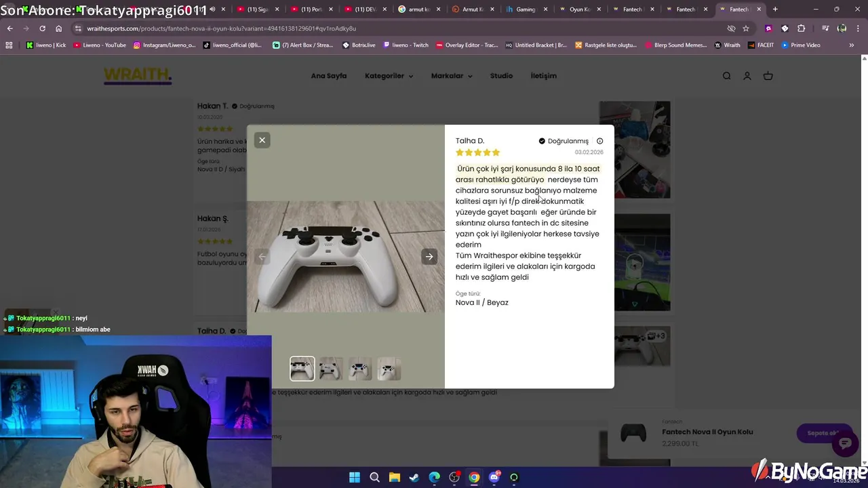Viewport: 868px width, 488px height.
Task: Show hidden bookmarks with the » chevron
Action: tap(852, 45)
